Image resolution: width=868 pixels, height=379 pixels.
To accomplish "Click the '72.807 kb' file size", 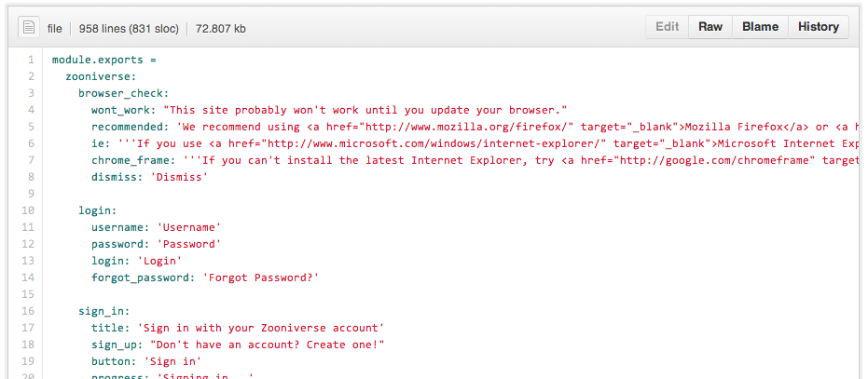I will coord(220,28).
